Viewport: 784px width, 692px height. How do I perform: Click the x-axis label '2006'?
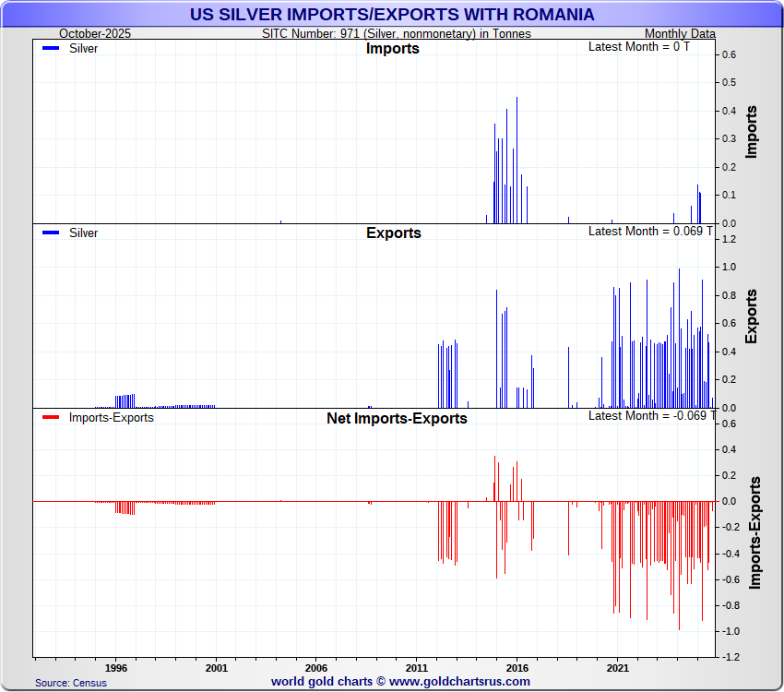(316, 668)
